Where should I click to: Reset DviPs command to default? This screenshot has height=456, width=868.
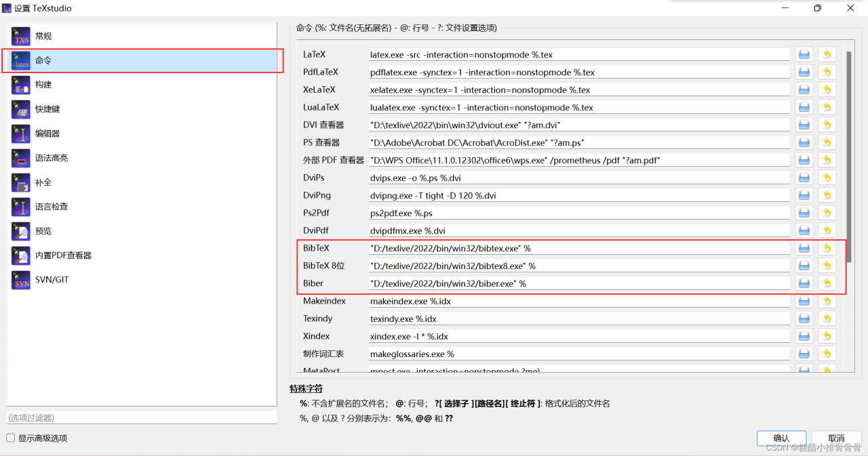pyautogui.click(x=827, y=178)
